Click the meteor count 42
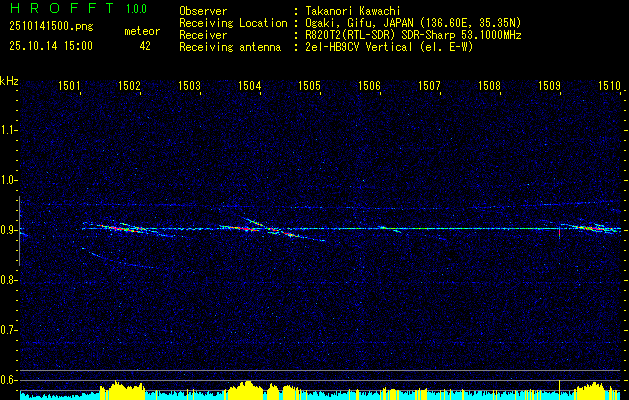The height and width of the screenshot is (400, 629). point(145,46)
